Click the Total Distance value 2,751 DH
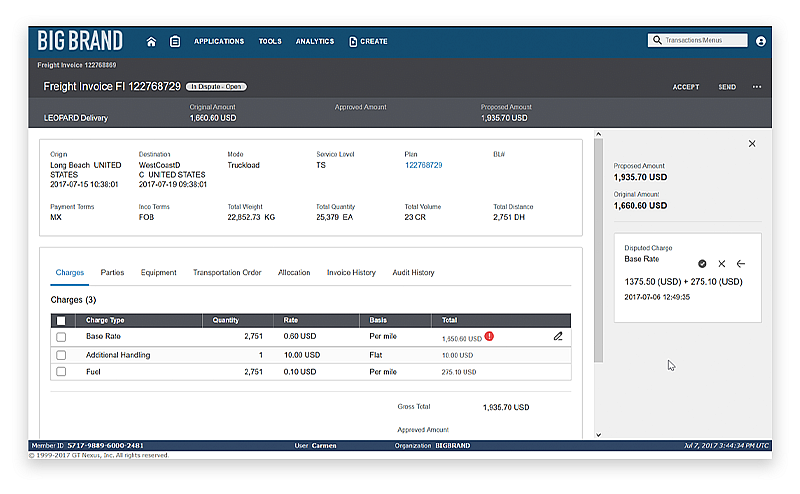Viewport: 800px width, 494px height. [x=509, y=217]
